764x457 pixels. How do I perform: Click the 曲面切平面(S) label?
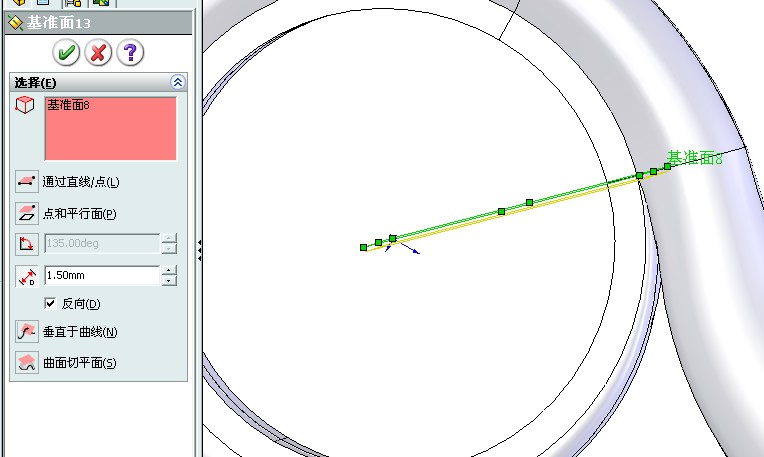[80, 363]
